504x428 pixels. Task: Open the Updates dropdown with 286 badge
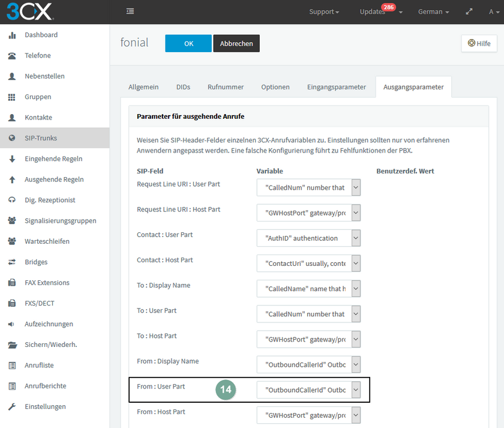tap(381, 11)
